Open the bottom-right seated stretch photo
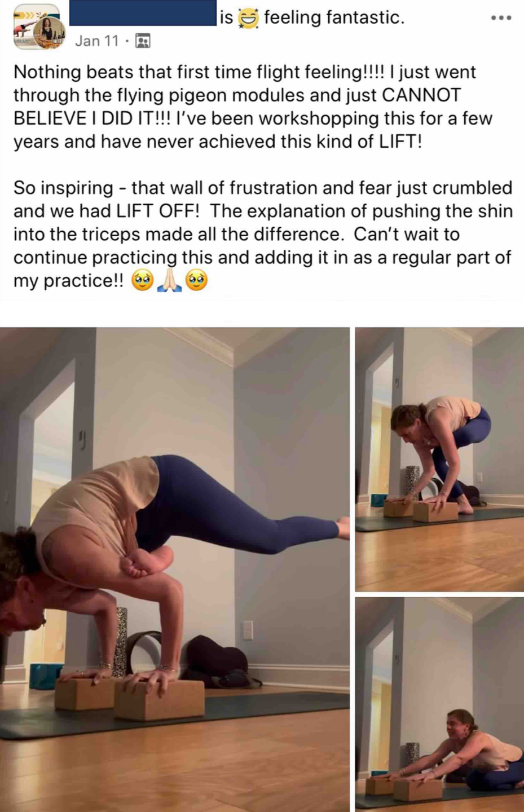The height and width of the screenshot is (812, 524). point(439,705)
